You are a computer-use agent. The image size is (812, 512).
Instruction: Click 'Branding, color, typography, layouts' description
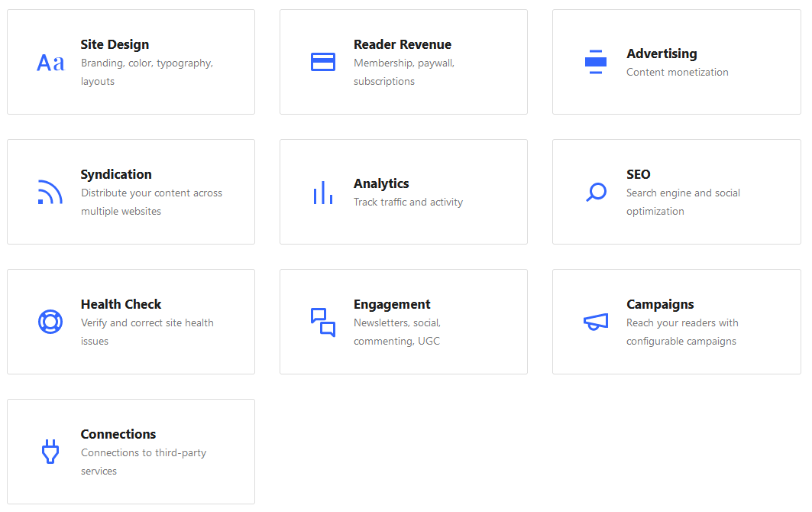(x=147, y=72)
